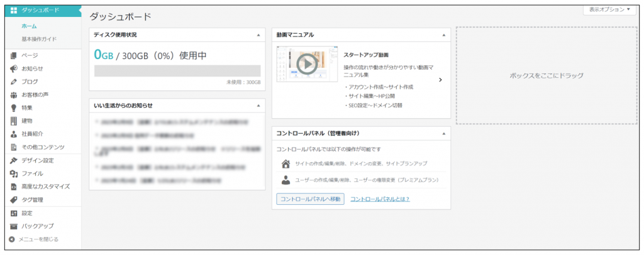Click the お知らせ megaphone icon
This screenshot has width=644, height=255.
click(x=13, y=68)
